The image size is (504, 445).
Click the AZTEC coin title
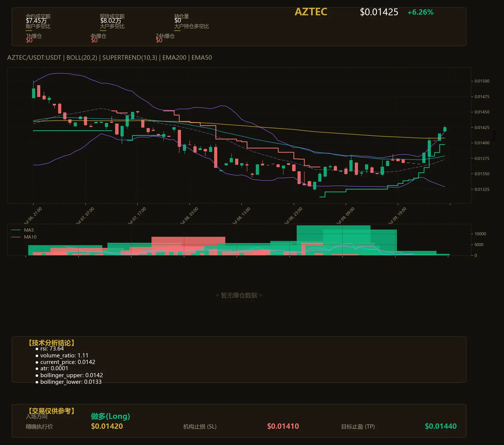pos(311,12)
